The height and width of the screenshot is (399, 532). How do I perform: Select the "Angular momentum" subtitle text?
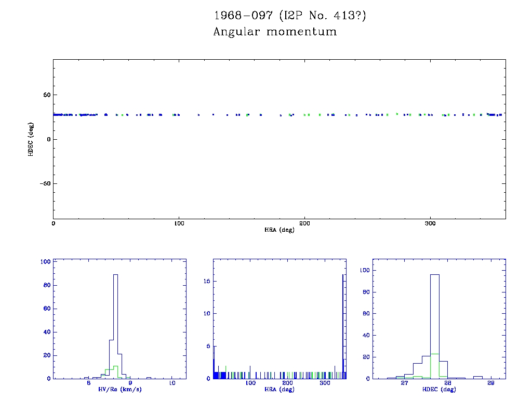(x=275, y=32)
